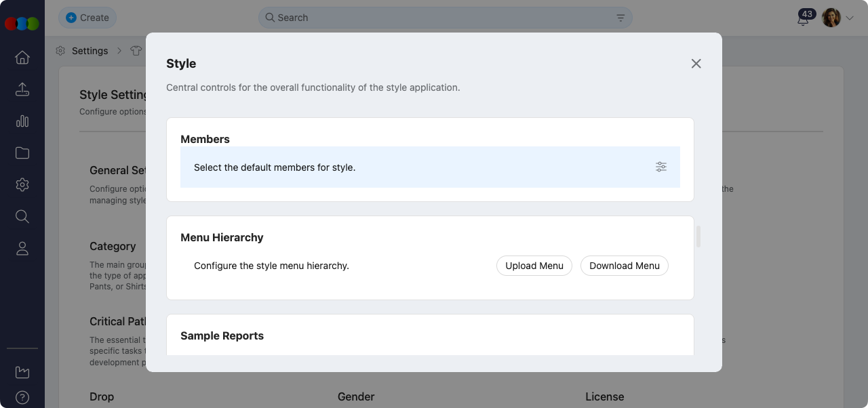
Task: Open the search filter options icon
Action: [620, 18]
